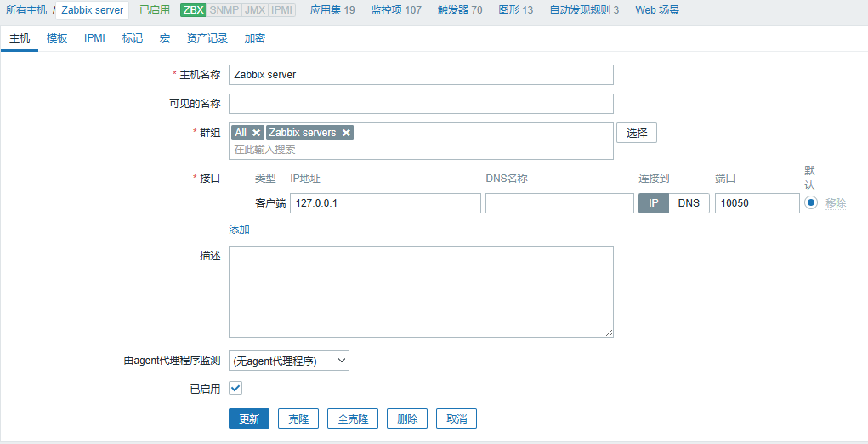Switch to the 宏 tab
Viewport: 868px width, 444px height.
[x=165, y=38]
